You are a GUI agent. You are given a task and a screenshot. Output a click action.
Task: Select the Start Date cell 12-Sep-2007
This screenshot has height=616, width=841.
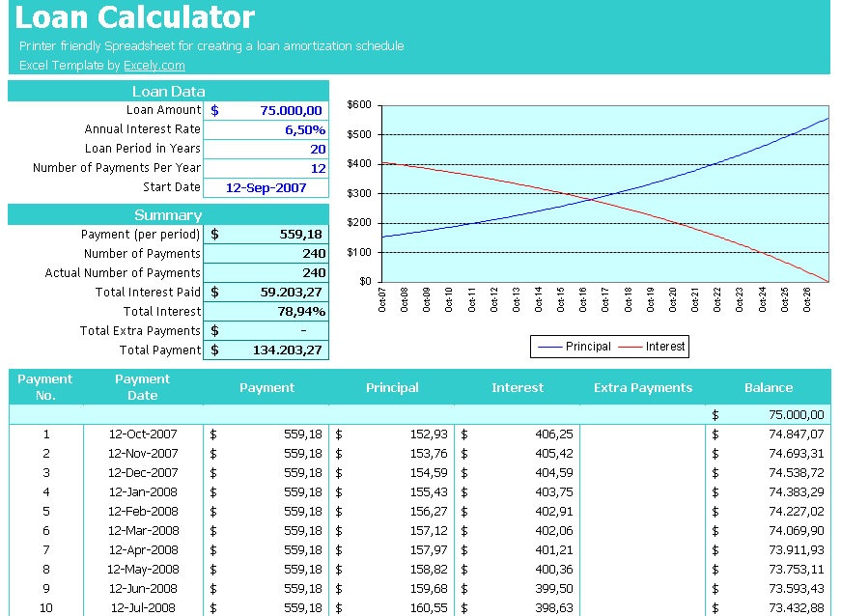[266, 187]
